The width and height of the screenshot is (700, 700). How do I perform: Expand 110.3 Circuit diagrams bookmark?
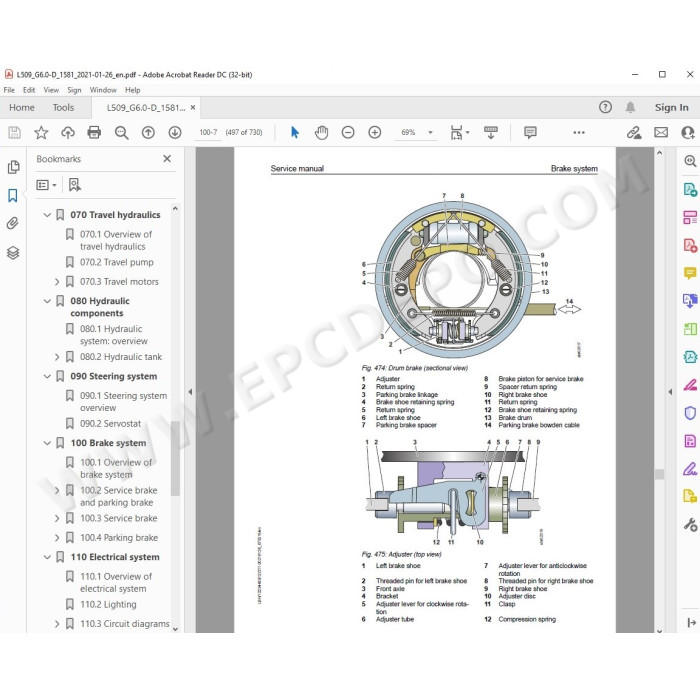click(57, 624)
